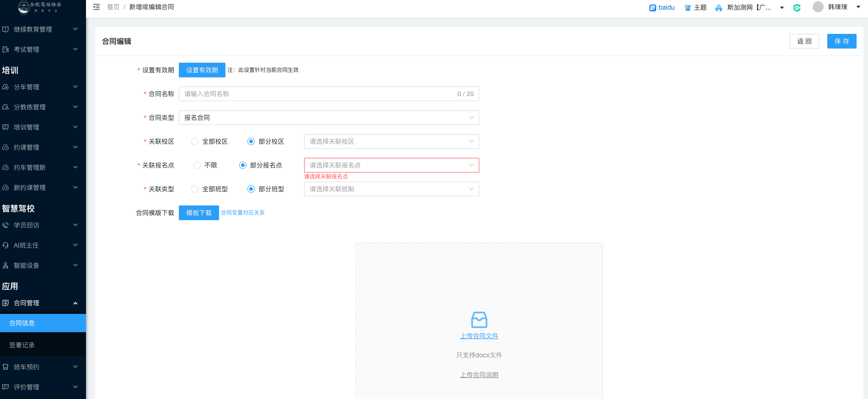
Task: Open 评价管理 menu item
Action: click(43, 387)
